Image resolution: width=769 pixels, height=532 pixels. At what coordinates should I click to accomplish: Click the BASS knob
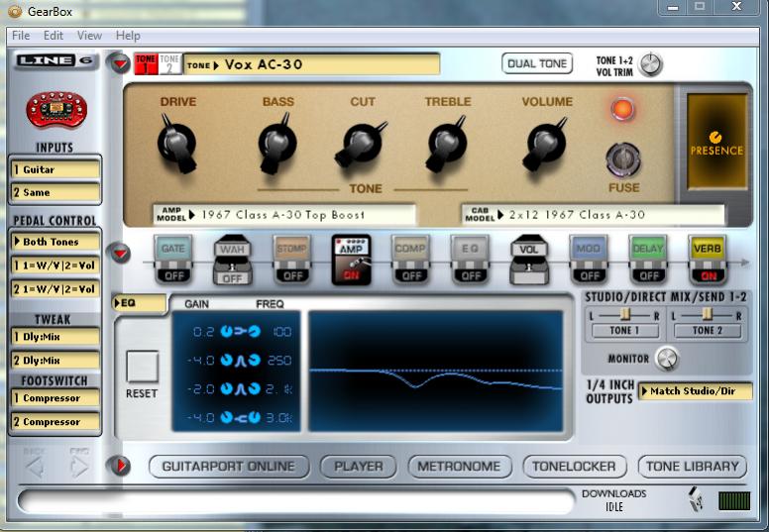(277, 144)
